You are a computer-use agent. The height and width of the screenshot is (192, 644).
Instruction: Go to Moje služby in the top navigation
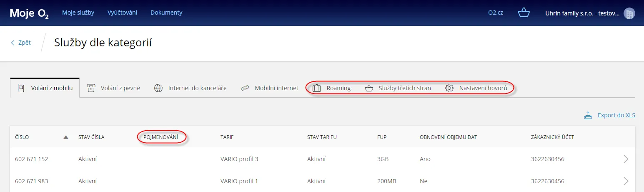[x=78, y=13]
